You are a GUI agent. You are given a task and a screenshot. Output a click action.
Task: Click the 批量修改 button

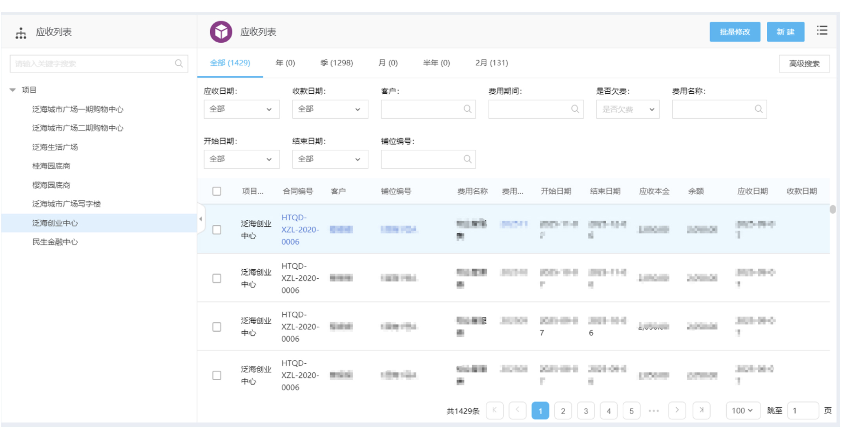pos(735,32)
